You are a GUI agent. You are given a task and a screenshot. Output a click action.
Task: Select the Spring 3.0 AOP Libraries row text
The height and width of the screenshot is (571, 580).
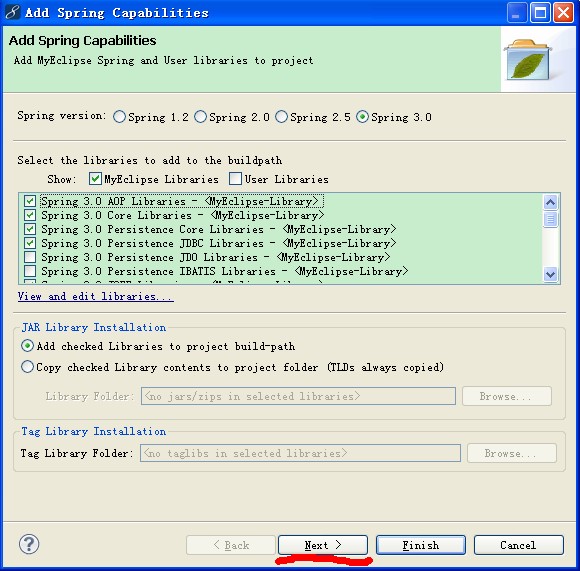pos(180,201)
